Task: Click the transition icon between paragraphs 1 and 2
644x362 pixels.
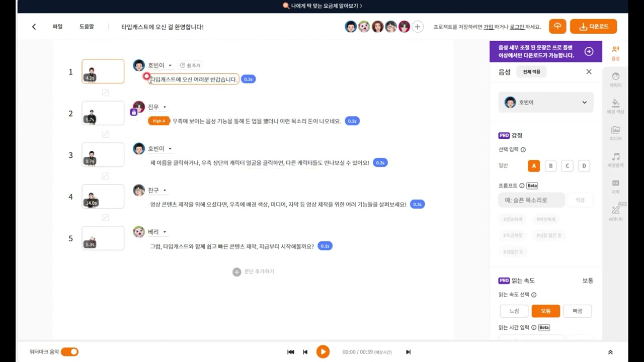Action: [105, 93]
